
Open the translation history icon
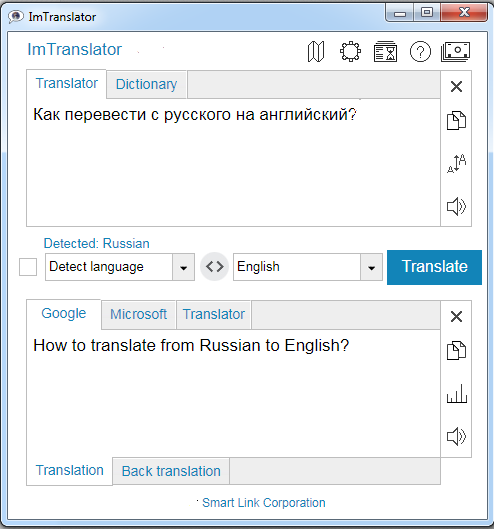(385, 52)
